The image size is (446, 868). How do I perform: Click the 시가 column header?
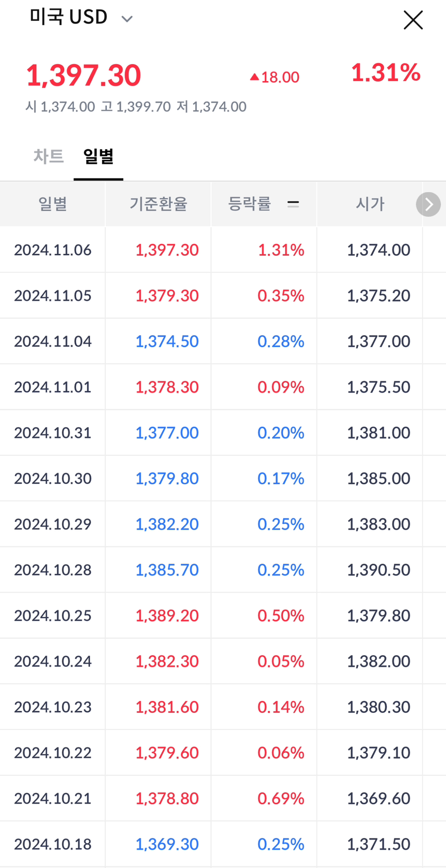[x=369, y=204]
